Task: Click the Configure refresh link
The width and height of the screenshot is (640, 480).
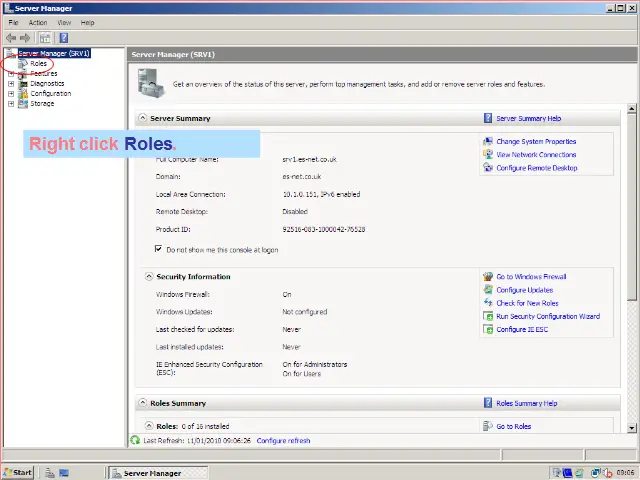Action: pos(283,441)
